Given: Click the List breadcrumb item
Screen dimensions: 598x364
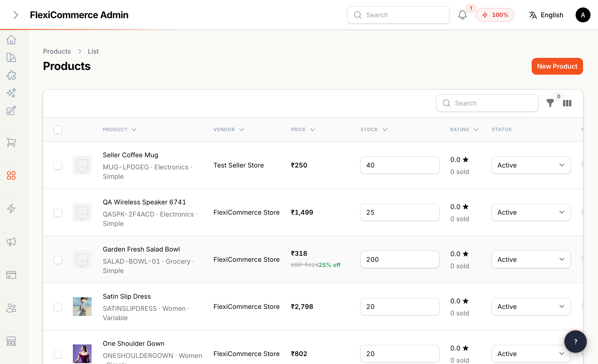Looking at the screenshot, I should tap(93, 51).
